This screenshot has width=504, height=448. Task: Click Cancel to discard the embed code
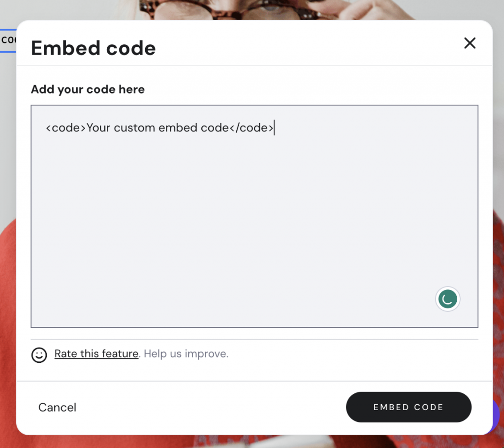[x=57, y=407]
